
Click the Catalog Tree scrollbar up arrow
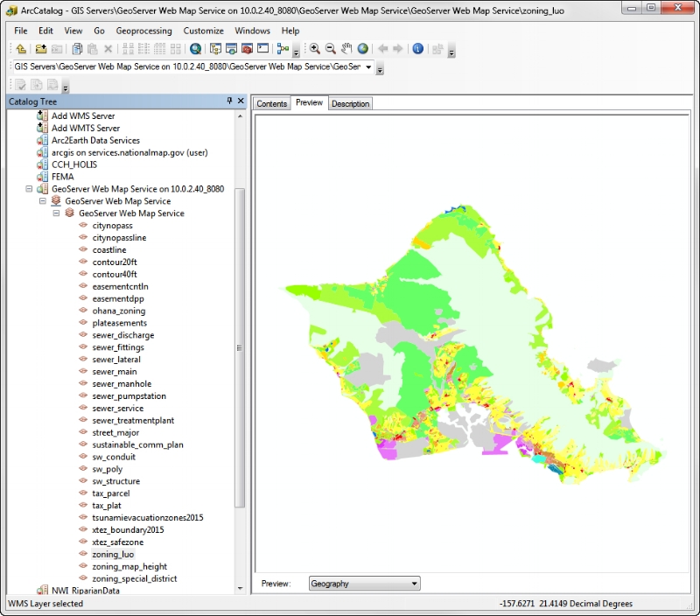(240, 116)
